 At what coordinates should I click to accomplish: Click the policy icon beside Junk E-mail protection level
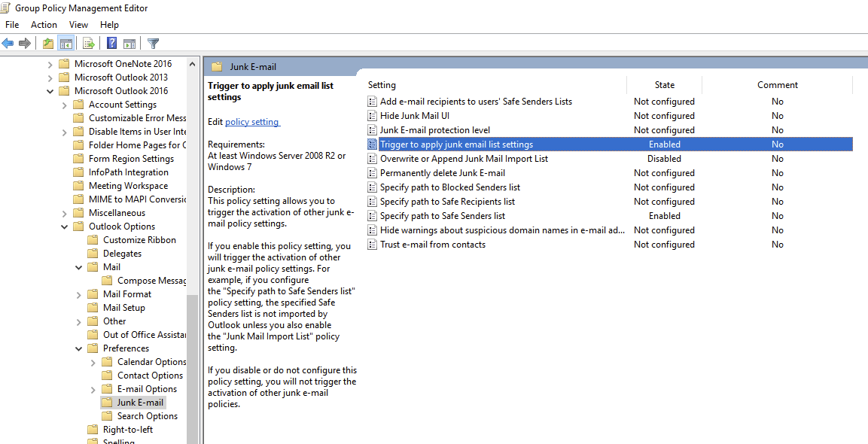pos(372,130)
